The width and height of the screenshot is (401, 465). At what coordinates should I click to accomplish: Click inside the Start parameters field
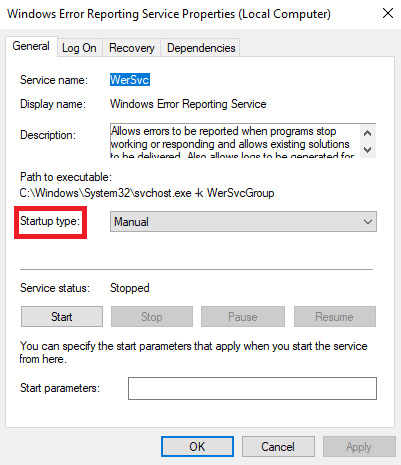click(252, 388)
